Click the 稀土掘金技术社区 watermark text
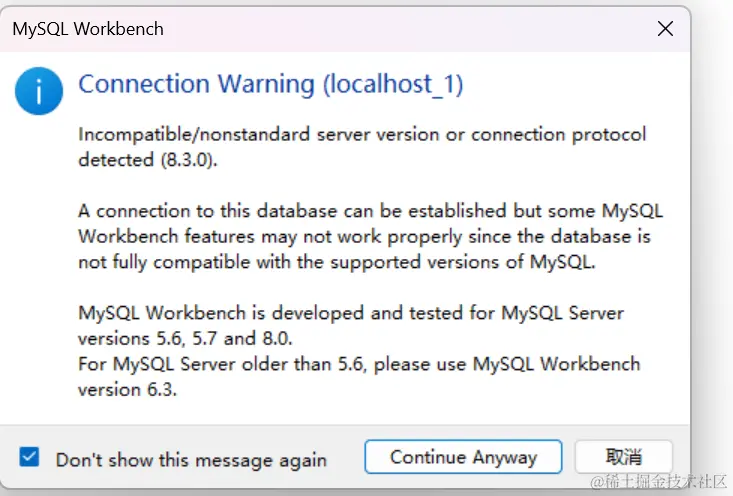 click(x=666, y=481)
